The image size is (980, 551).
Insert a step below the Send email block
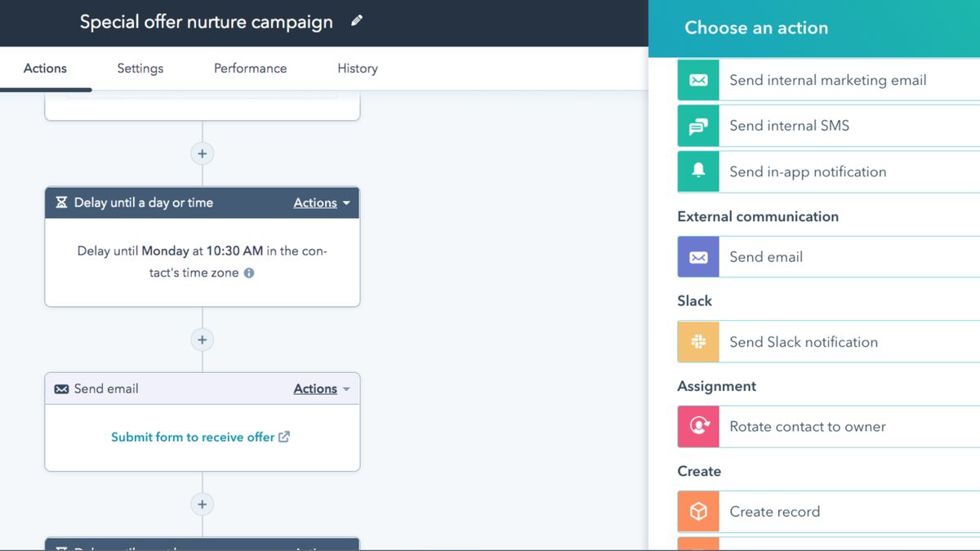click(x=203, y=504)
